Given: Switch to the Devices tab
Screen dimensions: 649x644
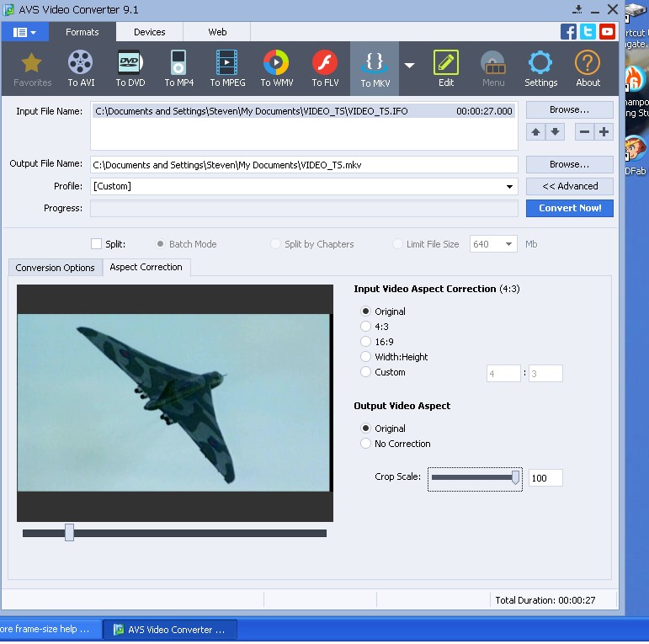Looking at the screenshot, I should [x=150, y=32].
